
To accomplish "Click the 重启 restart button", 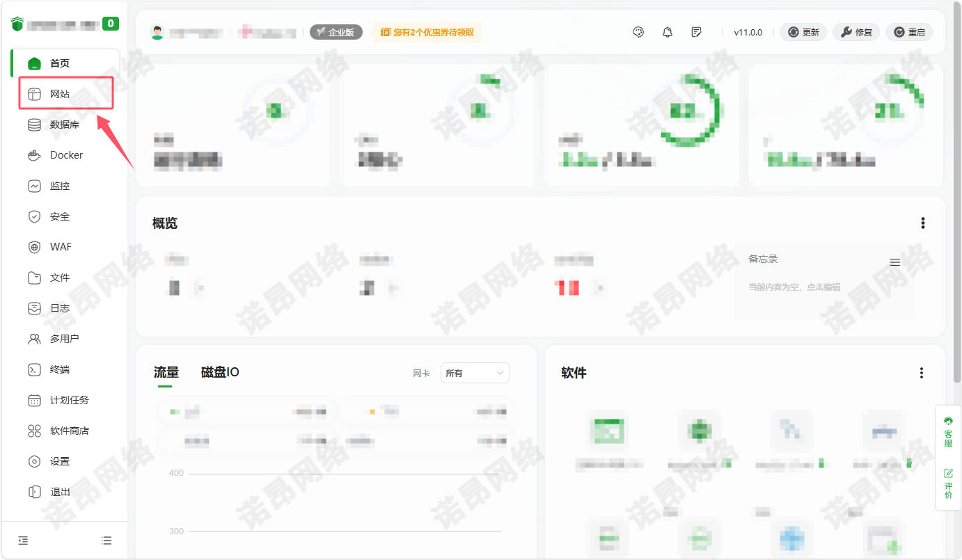I will click(909, 32).
